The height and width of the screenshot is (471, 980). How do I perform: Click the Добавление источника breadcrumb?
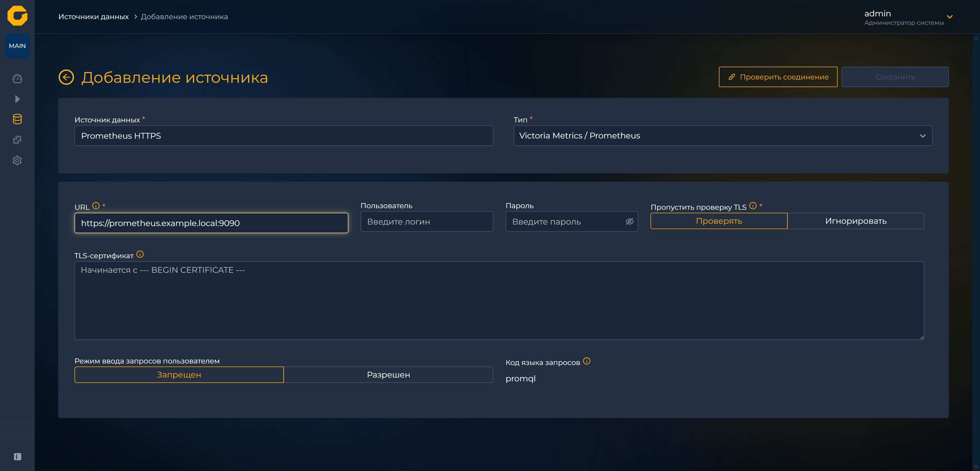click(x=184, y=17)
